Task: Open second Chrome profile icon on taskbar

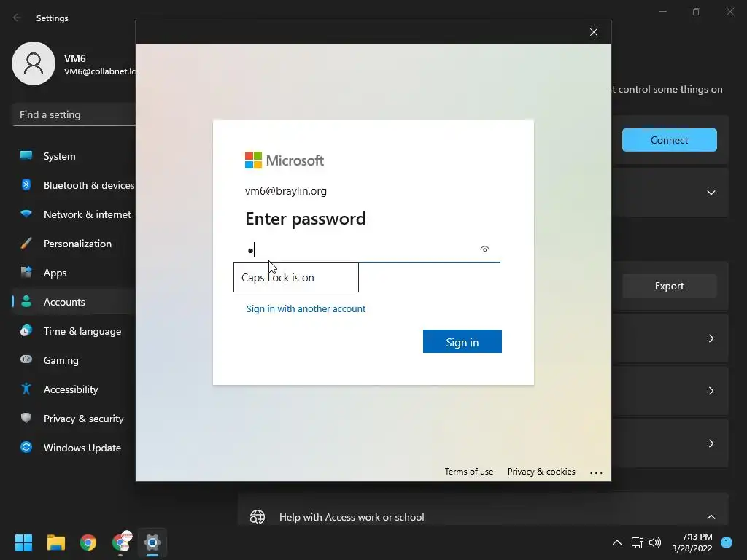Action: (x=121, y=542)
